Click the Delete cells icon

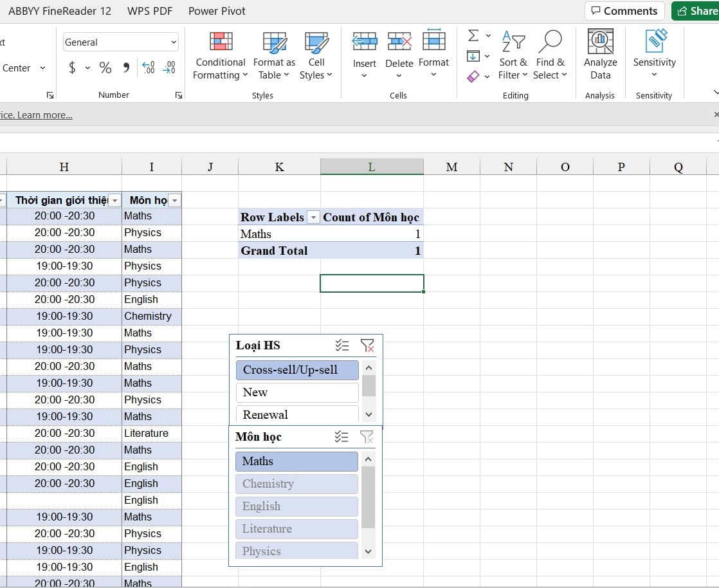(x=399, y=42)
